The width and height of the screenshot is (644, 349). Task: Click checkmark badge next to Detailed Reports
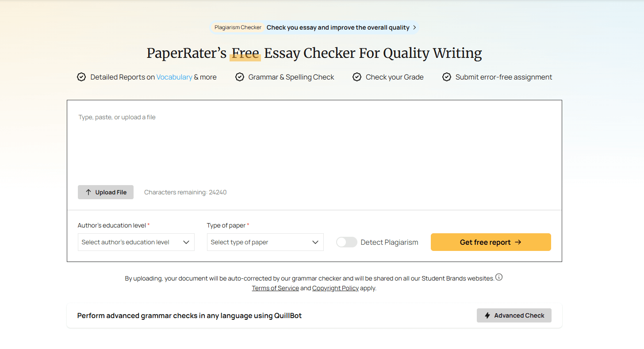pyautogui.click(x=81, y=77)
